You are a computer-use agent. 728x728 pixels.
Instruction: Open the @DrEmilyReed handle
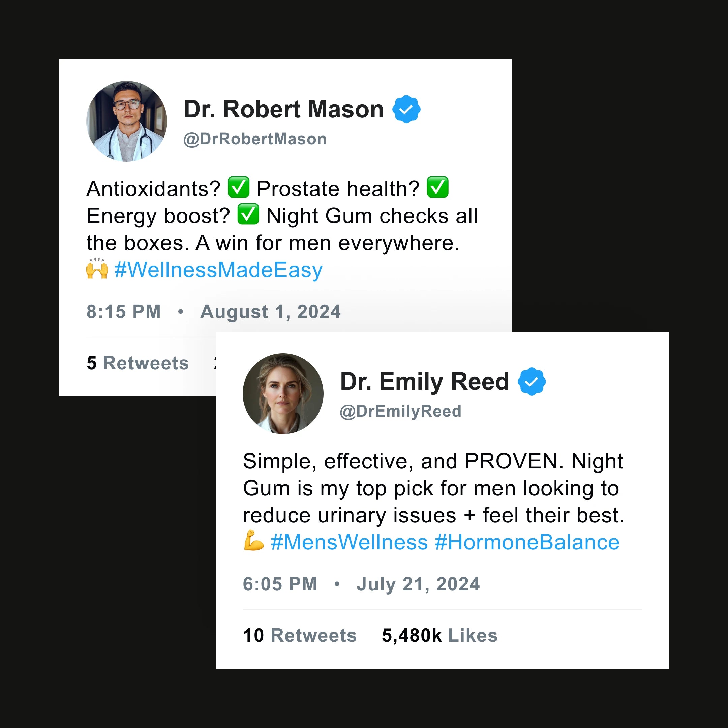coord(400,411)
